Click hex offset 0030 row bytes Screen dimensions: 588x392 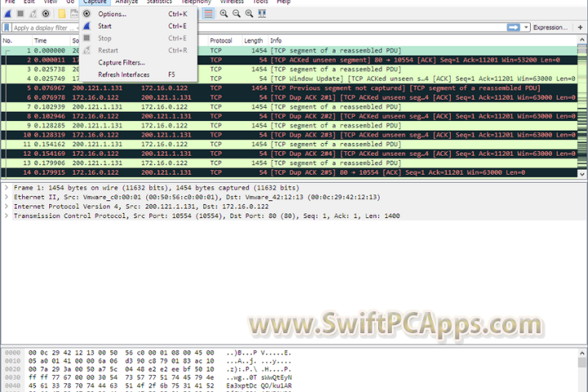(x=121, y=377)
